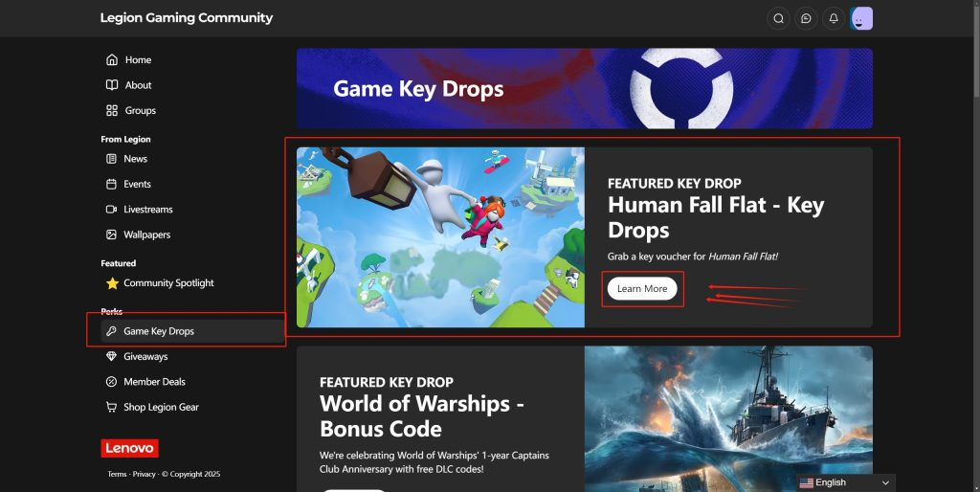This screenshot has height=492, width=980.
Task: Open the Privacy link in footer
Action: point(144,474)
